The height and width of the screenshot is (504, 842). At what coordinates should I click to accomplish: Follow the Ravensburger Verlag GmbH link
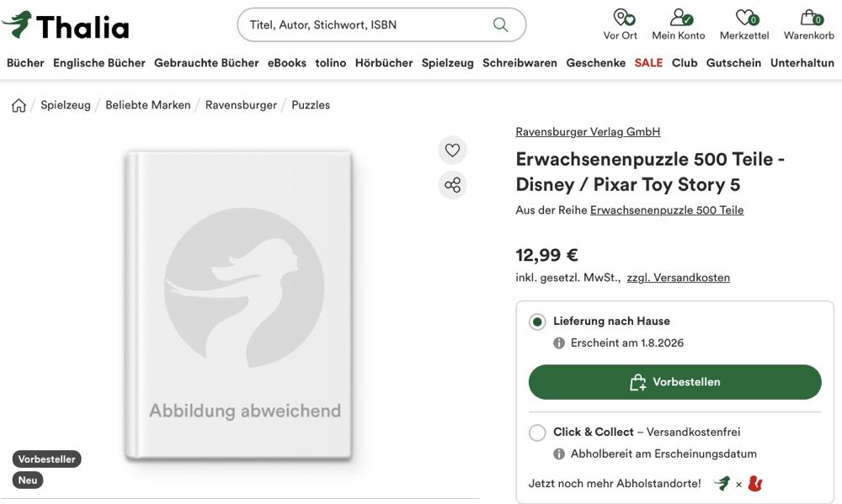coord(588,132)
